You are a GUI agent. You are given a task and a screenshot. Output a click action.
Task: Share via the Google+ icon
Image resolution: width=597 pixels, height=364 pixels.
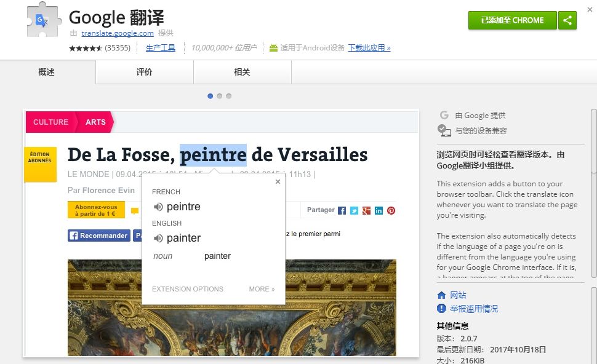366,211
